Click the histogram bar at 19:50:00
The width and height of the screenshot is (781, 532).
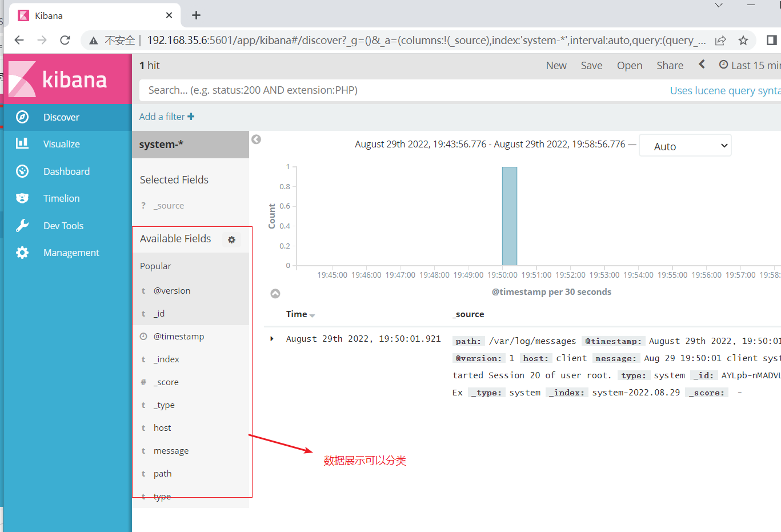[x=510, y=216]
